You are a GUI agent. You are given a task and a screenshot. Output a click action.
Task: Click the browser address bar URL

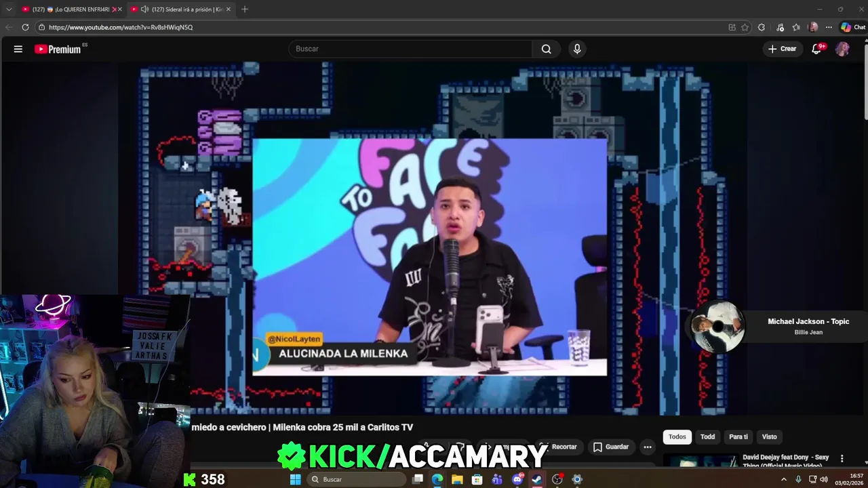[121, 27]
